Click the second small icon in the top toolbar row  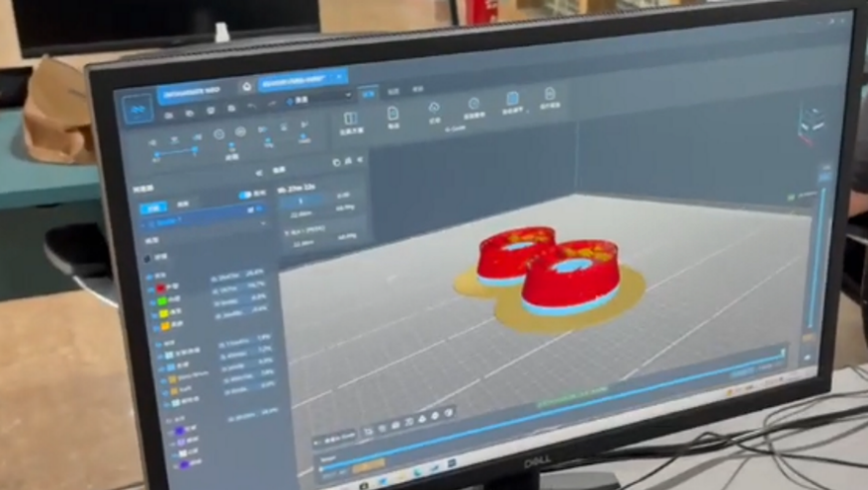[x=190, y=113]
